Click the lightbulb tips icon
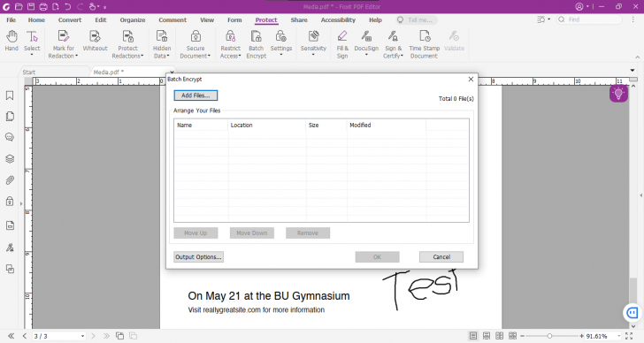The height and width of the screenshot is (343, 644). pos(618,94)
